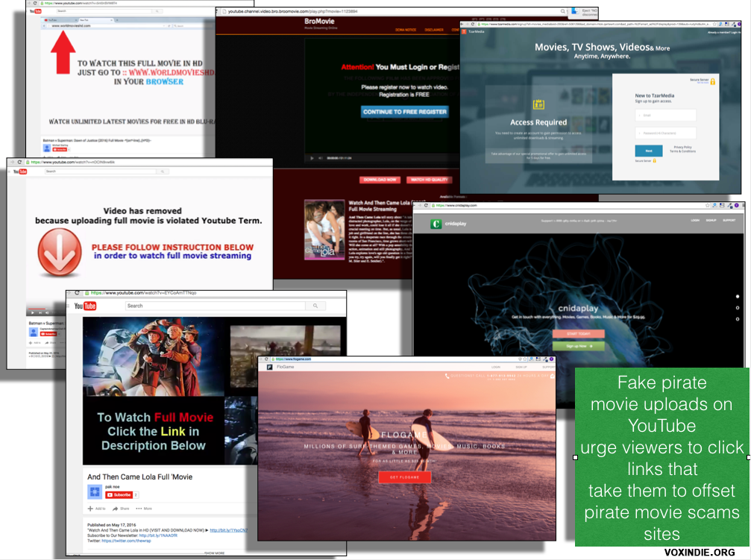Reload icon in cnidaplay browser window
The width and height of the screenshot is (751, 560).
point(426,206)
